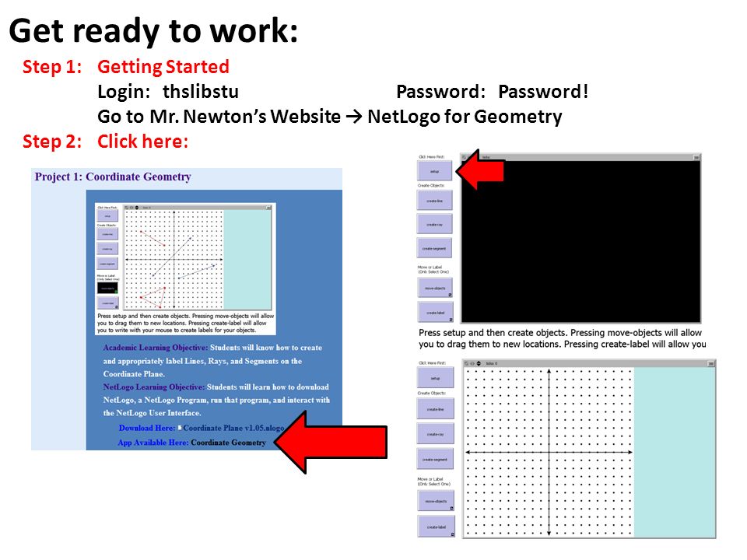
Task: Click 'NetLogo for Geometry' text
Action: (465, 117)
